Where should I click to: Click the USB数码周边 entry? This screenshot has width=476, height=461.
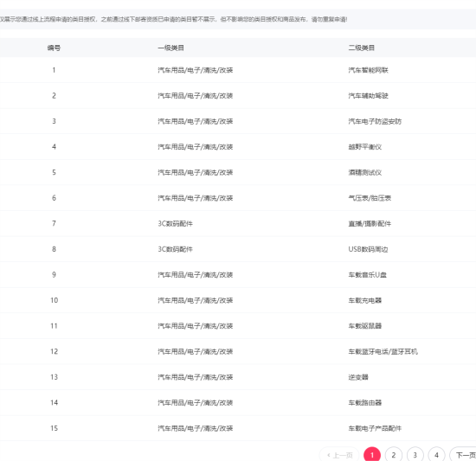(x=368, y=249)
